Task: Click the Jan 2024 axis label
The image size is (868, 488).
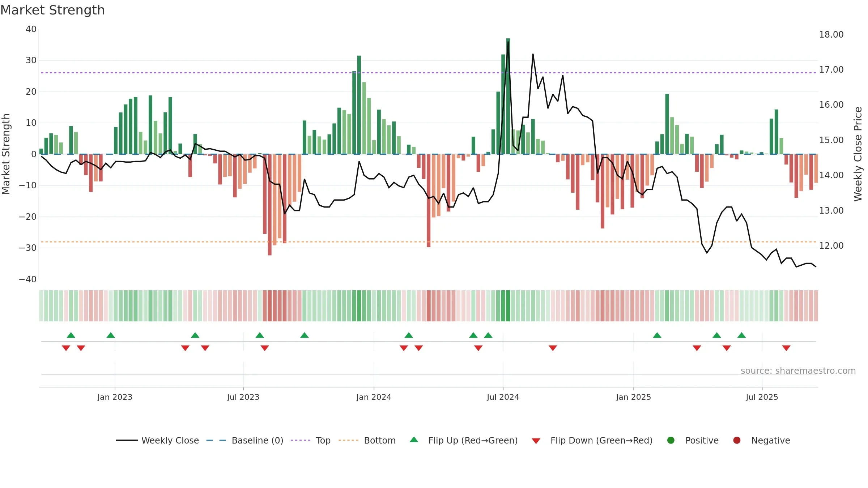Action: tap(374, 397)
